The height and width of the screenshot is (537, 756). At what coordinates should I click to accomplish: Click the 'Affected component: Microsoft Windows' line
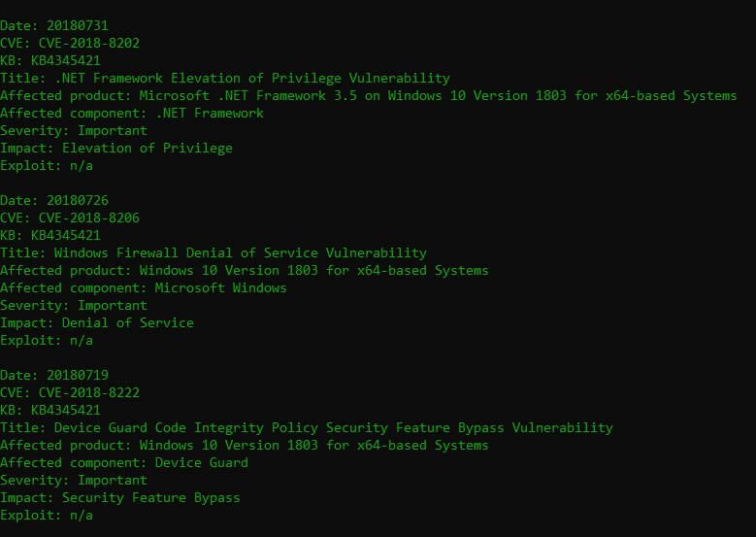click(x=144, y=287)
